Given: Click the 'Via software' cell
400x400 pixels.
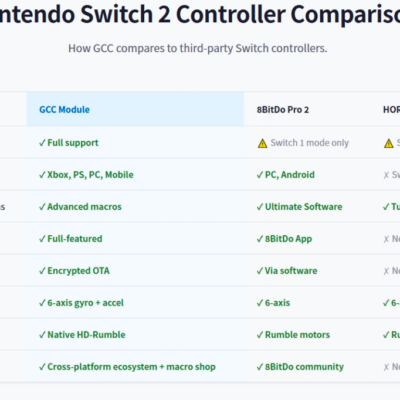Looking at the screenshot, I should [307, 270].
